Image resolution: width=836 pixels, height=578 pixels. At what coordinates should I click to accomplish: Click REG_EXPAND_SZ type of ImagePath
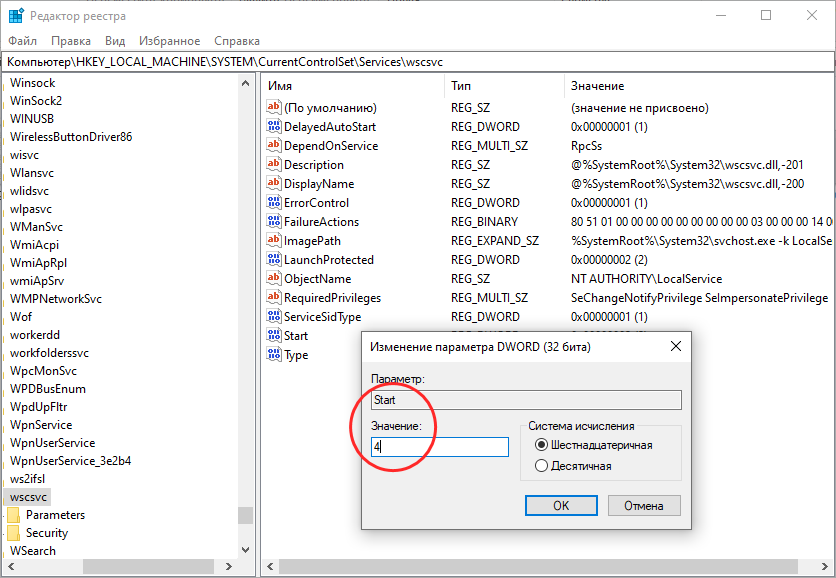click(495, 241)
